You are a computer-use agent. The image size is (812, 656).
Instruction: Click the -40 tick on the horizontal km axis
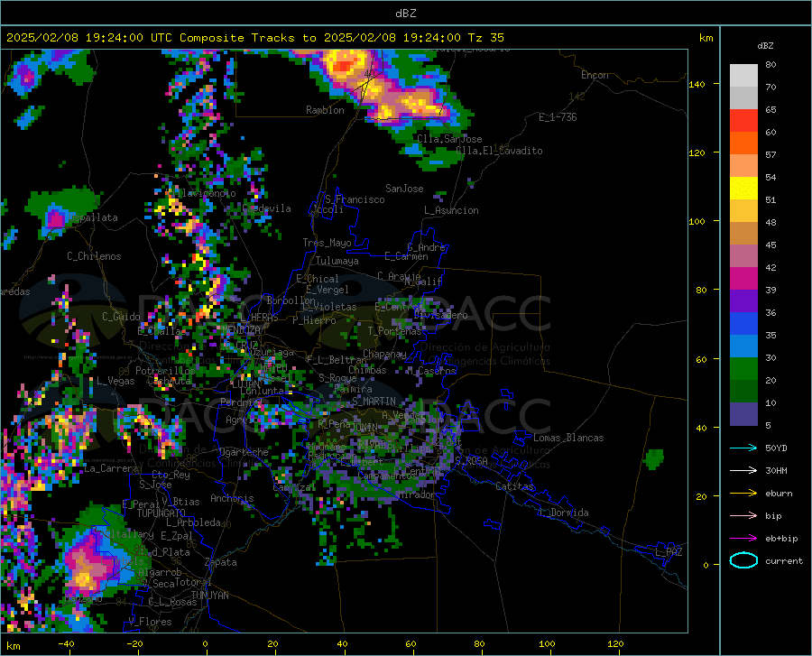(66, 644)
